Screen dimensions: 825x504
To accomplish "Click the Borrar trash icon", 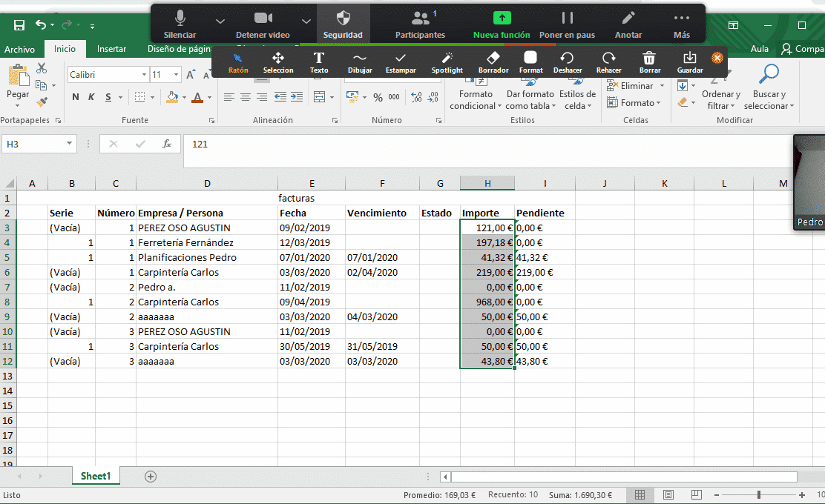I will tap(650, 62).
